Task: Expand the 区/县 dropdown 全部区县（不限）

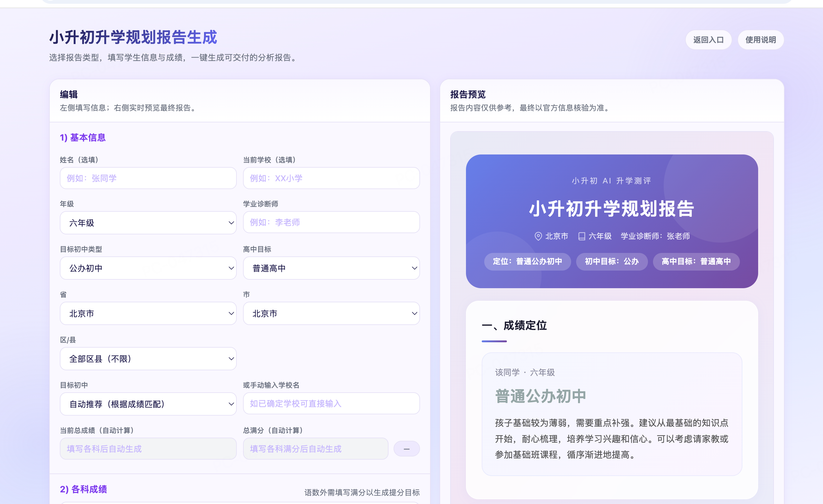Action: (x=148, y=359)
